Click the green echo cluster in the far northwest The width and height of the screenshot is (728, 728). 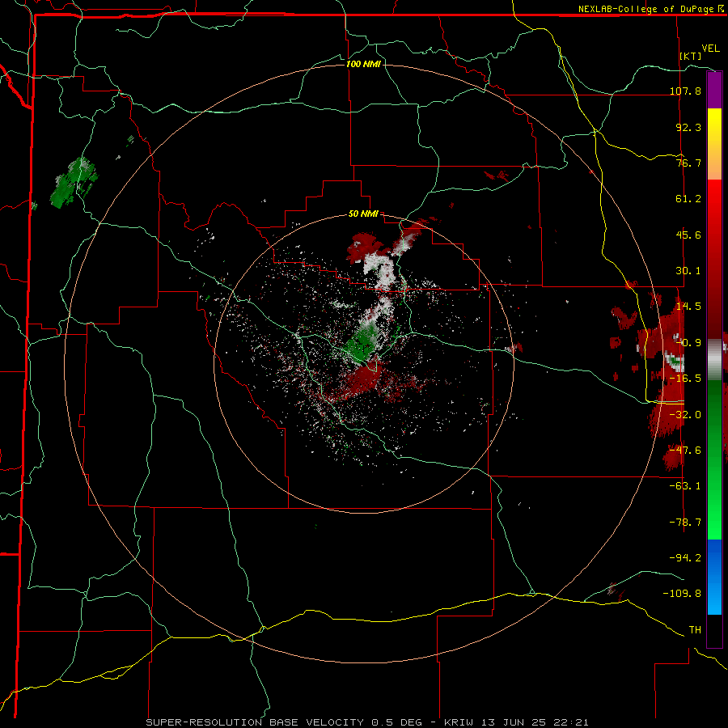(x=74, y=182)
